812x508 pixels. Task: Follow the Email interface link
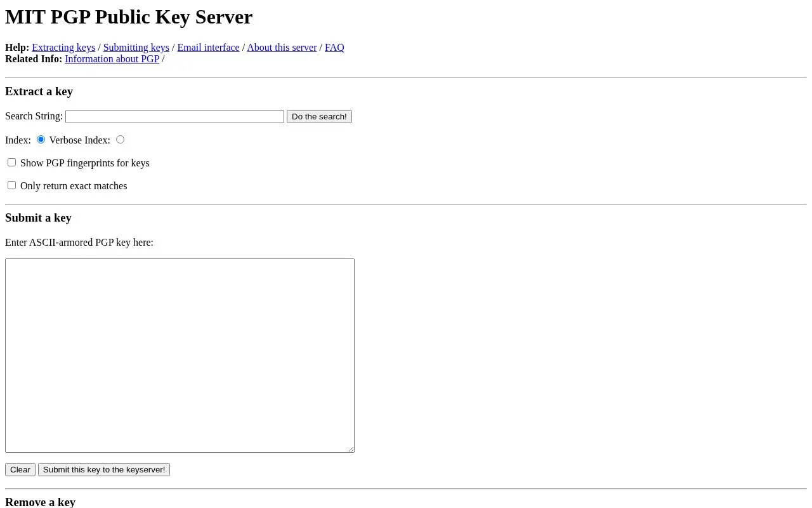[208, 48]
